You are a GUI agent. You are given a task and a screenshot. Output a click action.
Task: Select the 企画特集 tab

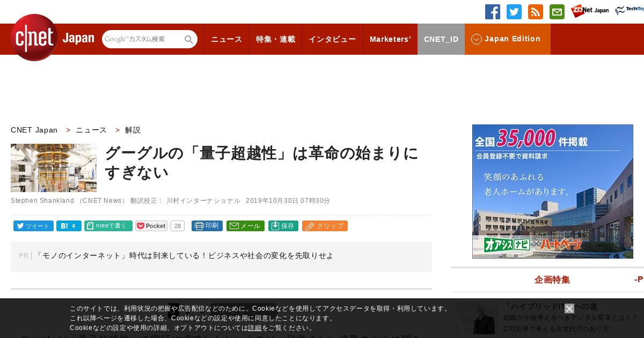coord(552,280)
